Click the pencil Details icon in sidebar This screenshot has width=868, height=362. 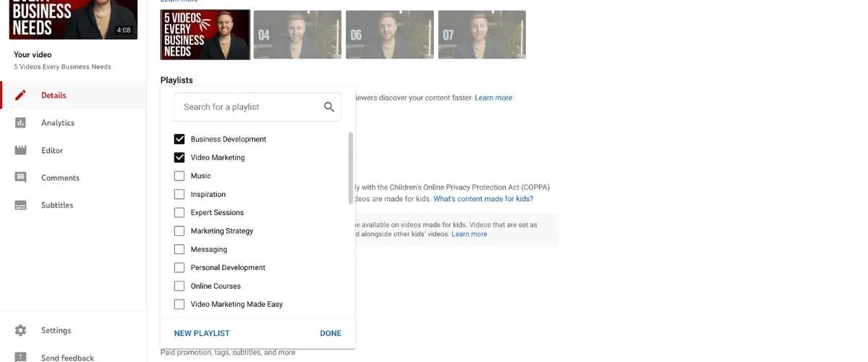click(20, 95)
